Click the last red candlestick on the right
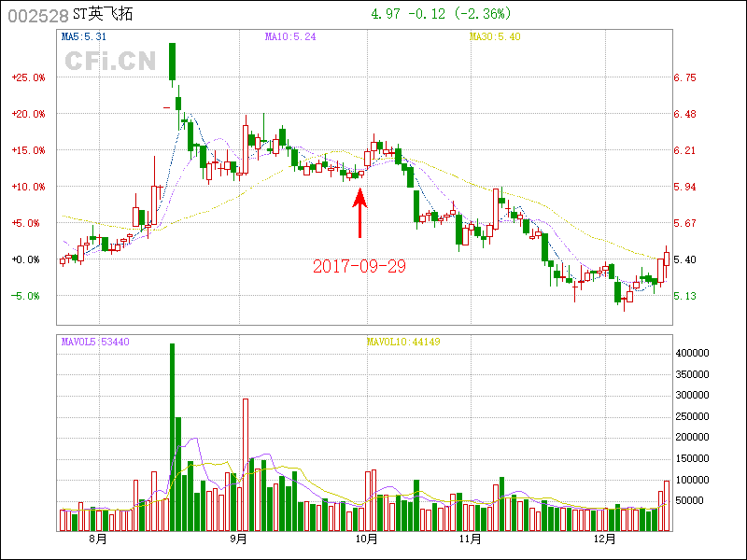The width and height of the screenshot is (747, 560). pos(666,265)
